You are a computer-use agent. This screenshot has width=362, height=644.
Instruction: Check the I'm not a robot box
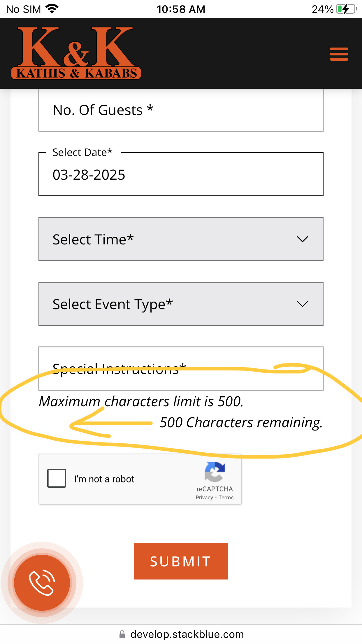pyautogui.click(x=57, y=478)
